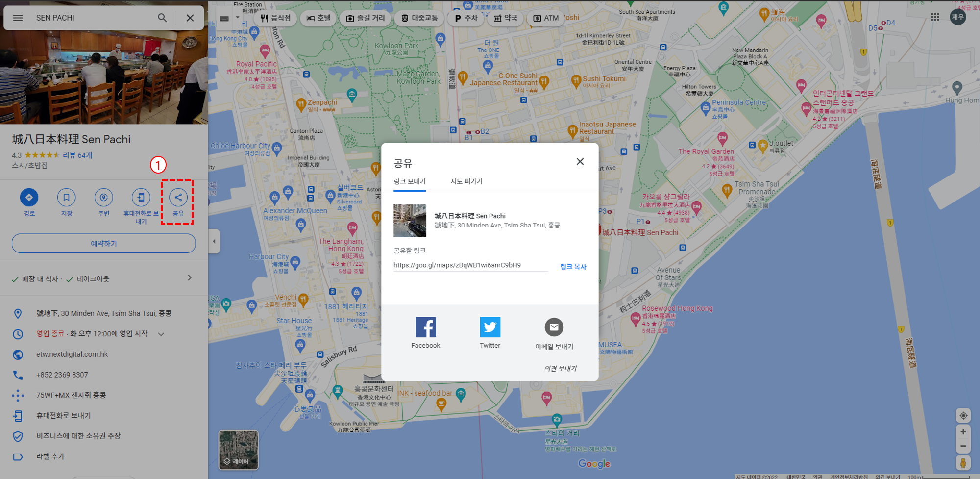This screenshot has height=479, width=980.
Task: Click the Harbour City shopping pin
Action: (295, 262)
